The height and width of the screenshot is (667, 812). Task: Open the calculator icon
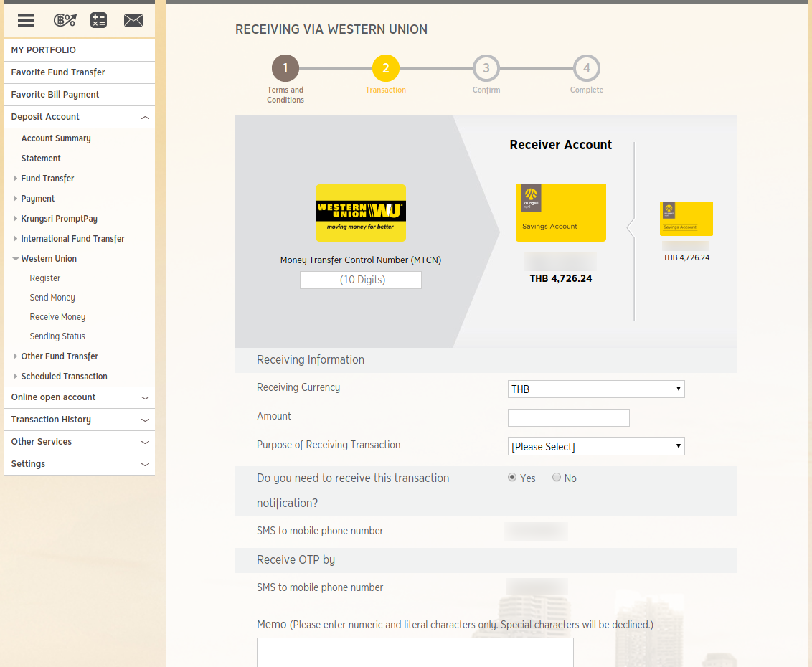coord(98,20)
